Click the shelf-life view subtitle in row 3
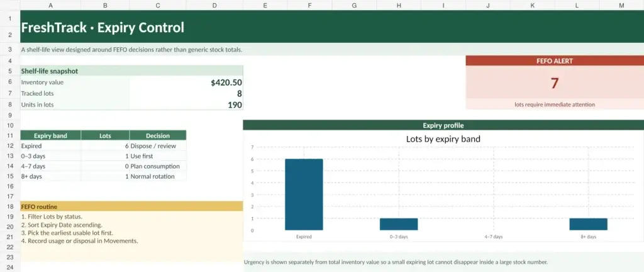The width and height of the screenshot is (644, 272). point(131,50)
